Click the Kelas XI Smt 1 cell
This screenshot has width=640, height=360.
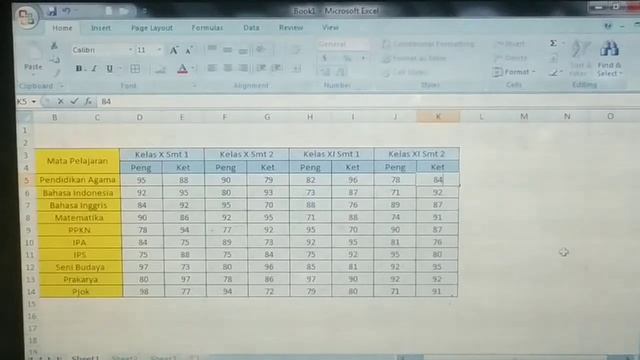click(331, 154)
